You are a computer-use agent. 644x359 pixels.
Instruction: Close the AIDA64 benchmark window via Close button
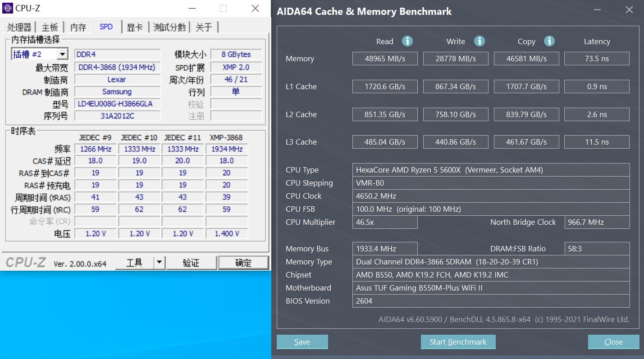[613, 341]
